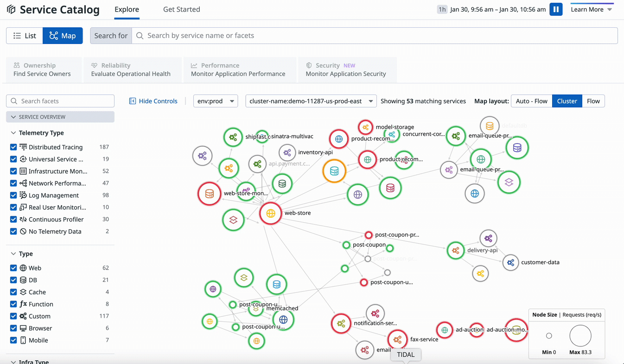Click the search facets input field

60,101
